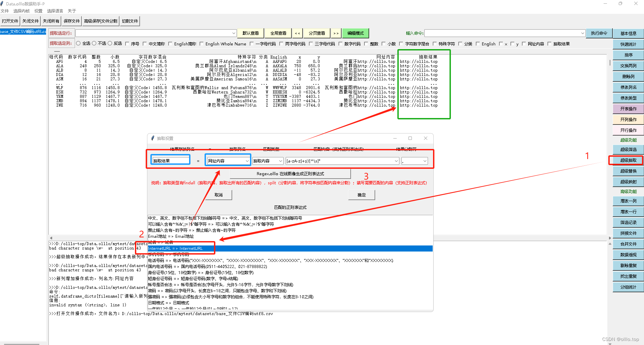Expand the regex pattern dropdown
The image size is (644, 345).
pos(396,161)
